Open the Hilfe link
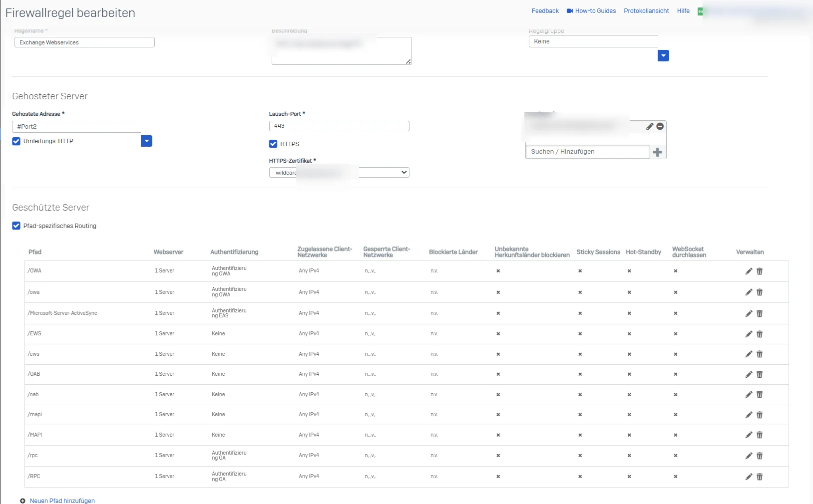813x504 pixels. click(x=683, y=11)
